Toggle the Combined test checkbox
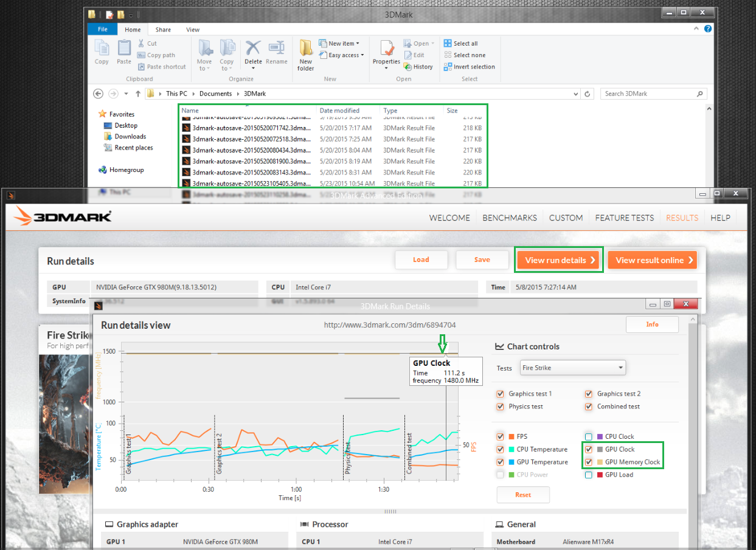The width and height of the screenshot is (756, 550). coord(589,407)
